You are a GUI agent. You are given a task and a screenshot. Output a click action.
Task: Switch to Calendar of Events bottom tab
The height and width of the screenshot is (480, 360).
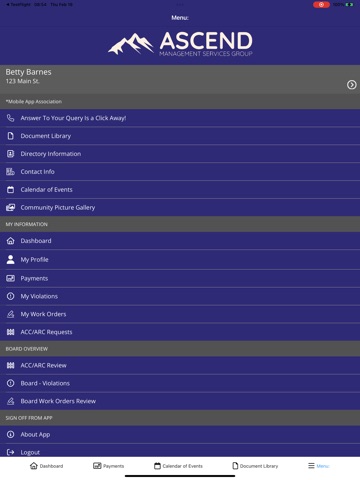tap(178, 466)
